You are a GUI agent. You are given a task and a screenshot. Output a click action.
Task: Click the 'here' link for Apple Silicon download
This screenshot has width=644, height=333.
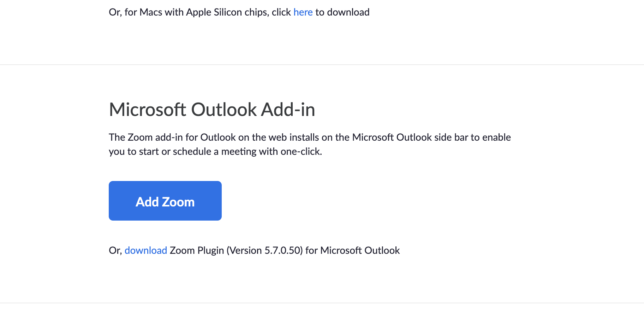pos(303,12)
